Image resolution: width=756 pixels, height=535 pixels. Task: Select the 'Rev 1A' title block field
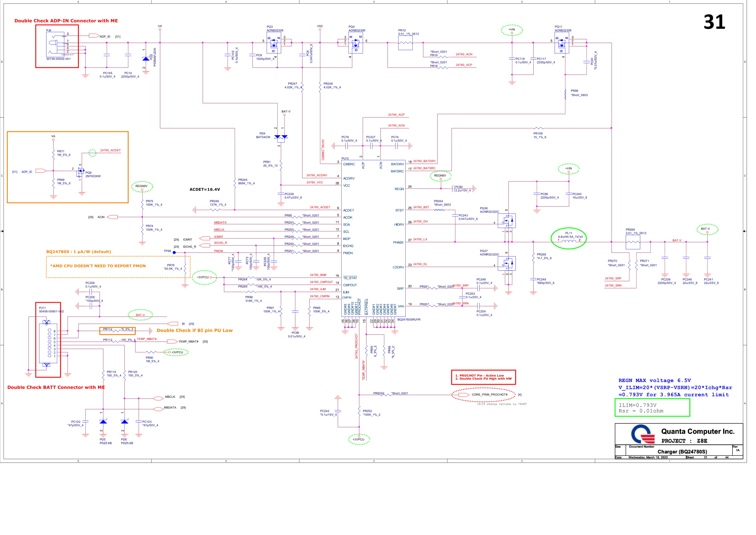737,449
